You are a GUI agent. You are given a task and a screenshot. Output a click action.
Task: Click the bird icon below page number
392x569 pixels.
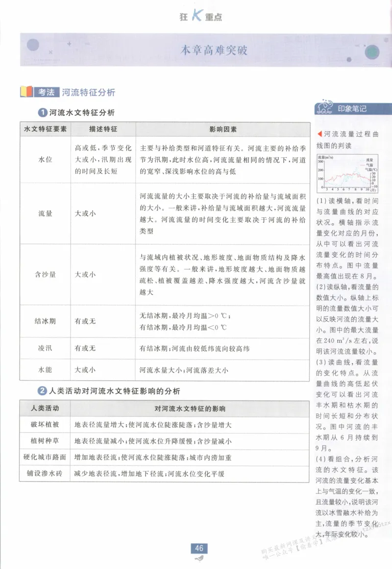point(199,558)
